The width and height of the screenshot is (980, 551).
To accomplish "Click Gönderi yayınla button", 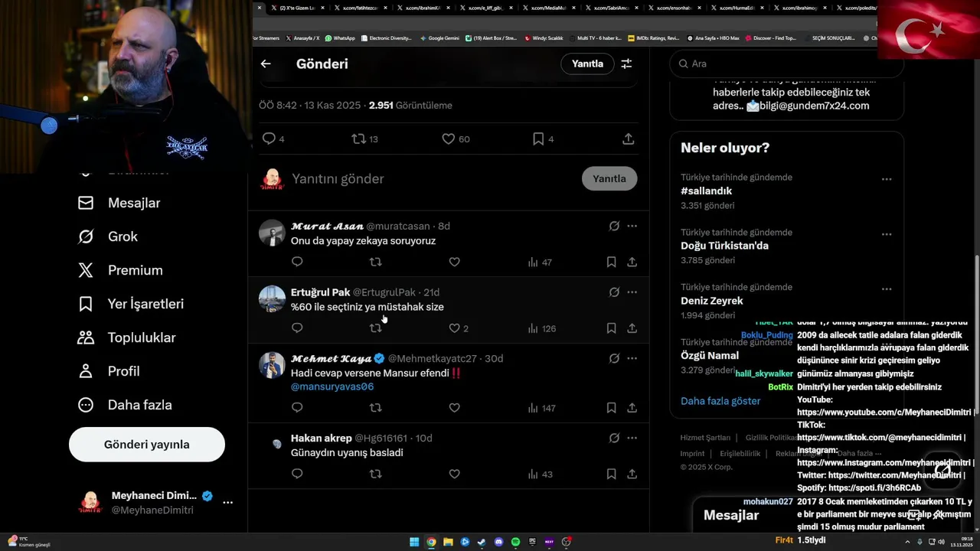I will tap(147, 445).
